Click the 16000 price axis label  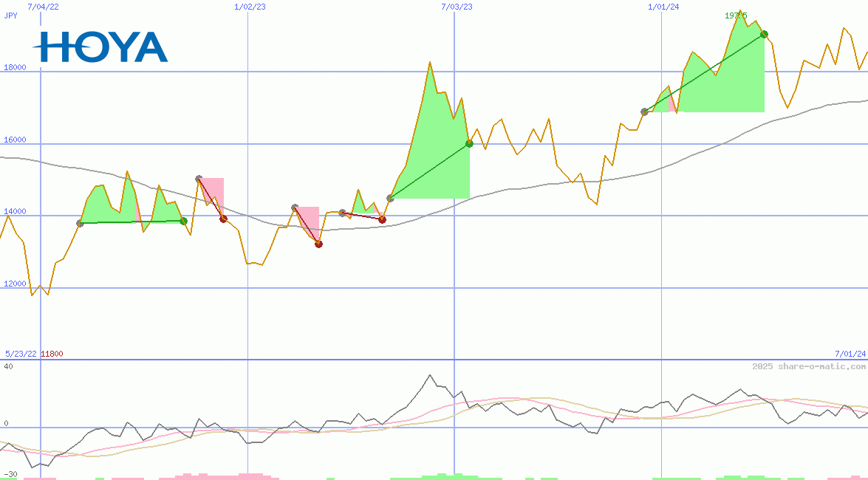click(15, 140)
